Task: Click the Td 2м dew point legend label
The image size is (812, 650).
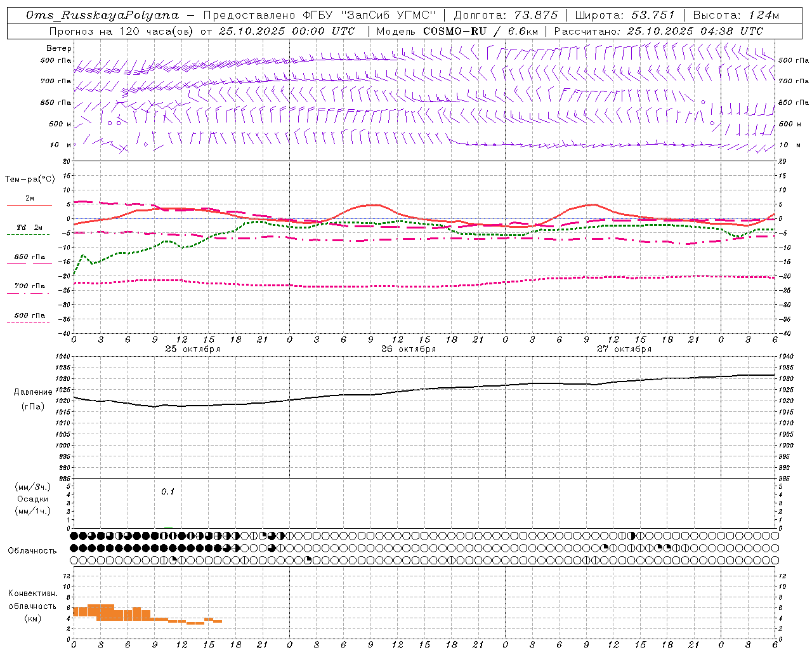Action: pyautogui.click(x=30, y=227)
